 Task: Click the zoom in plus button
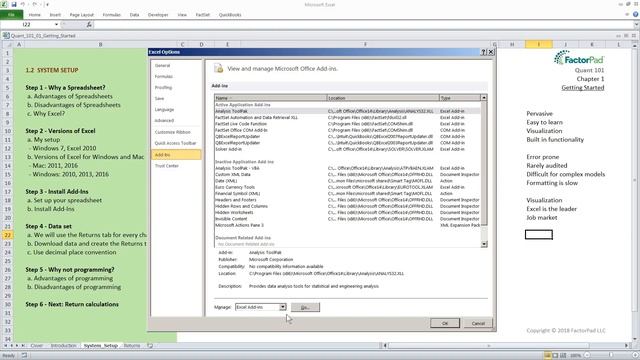click(x=635, y=356)
